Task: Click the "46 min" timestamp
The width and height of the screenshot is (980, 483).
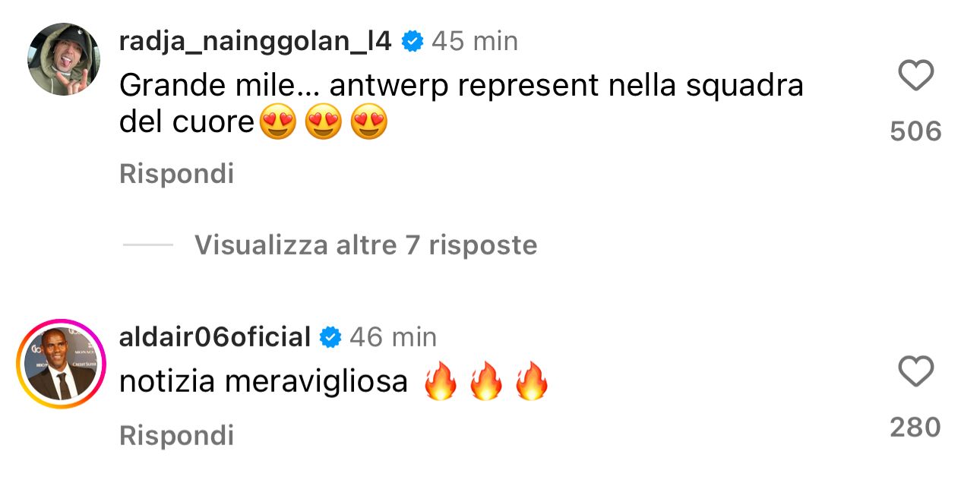Action: tap(393, 337)
